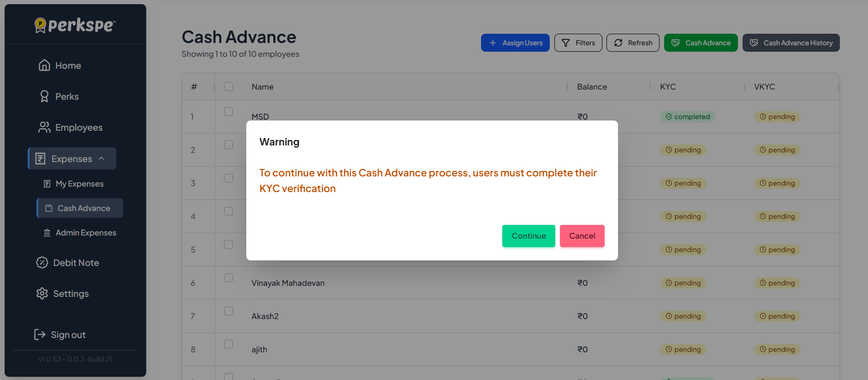Viewport: 868px width, 380px height.
Task: Select the Home icon in sidebar
Action: coord(44,65)
